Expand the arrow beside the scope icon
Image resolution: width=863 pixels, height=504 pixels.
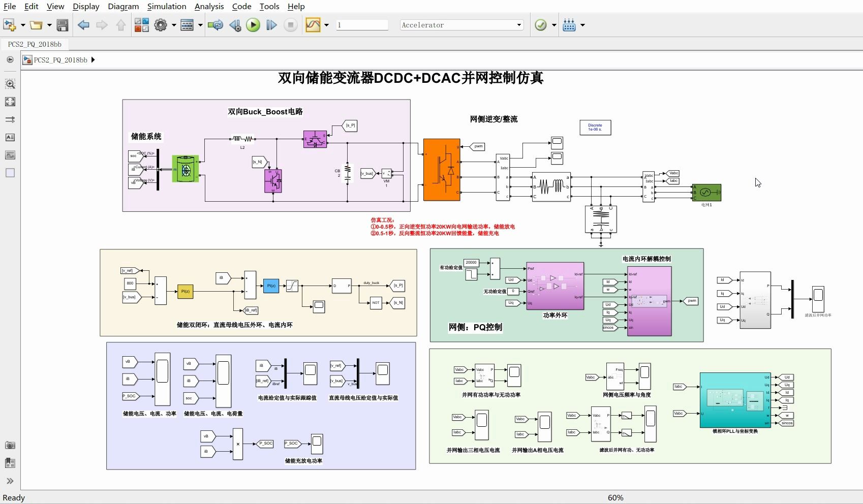coord(327,24)
